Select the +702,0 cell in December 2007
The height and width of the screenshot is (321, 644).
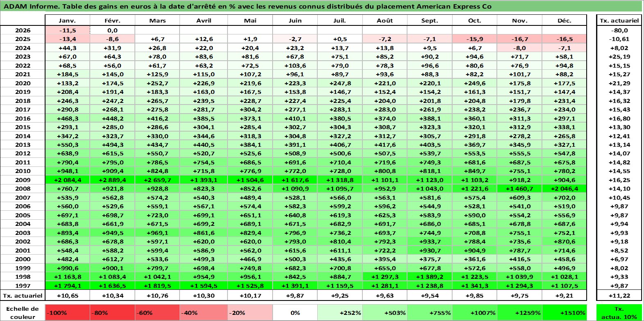point(564,198)
